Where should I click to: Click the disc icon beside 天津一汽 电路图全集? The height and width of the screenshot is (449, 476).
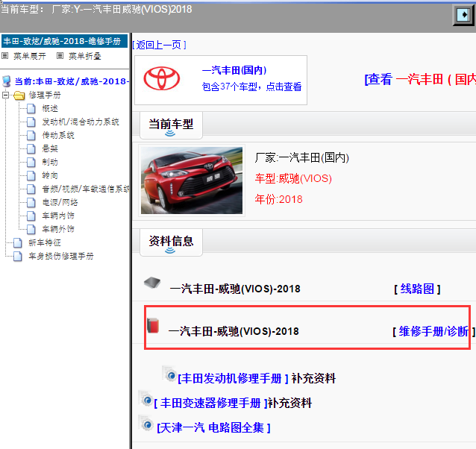(x=146, y=424)
